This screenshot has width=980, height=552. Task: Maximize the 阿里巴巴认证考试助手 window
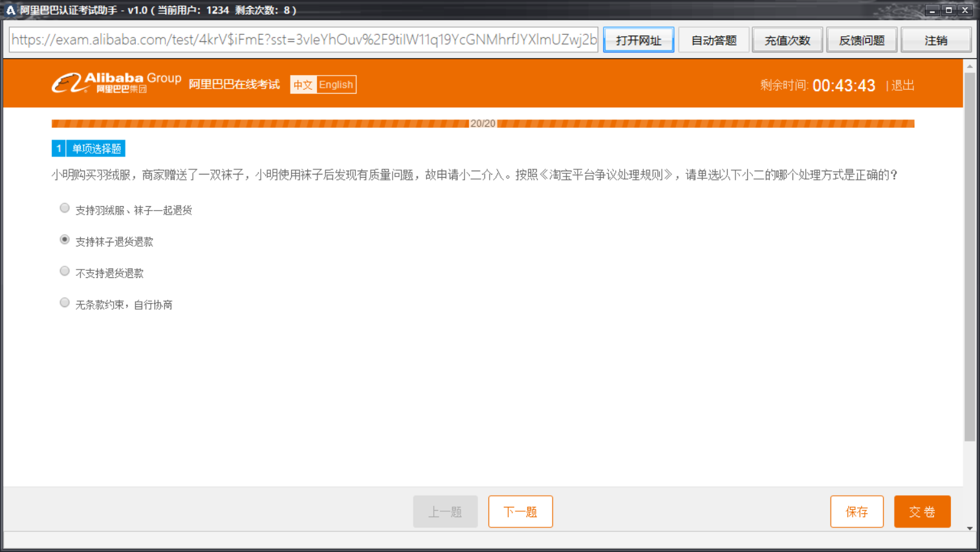pyautogui.click(x=949, y=10)
